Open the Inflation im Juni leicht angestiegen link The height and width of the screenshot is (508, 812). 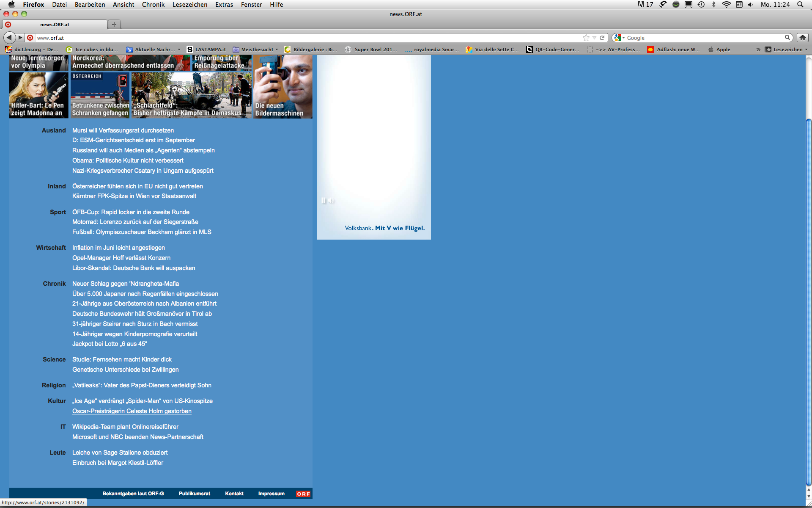click(118, 248)
